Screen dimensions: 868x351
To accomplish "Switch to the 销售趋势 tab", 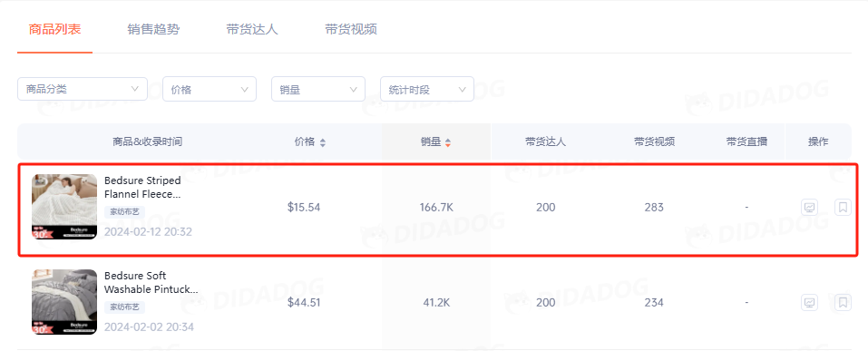I will click(153, 29).
